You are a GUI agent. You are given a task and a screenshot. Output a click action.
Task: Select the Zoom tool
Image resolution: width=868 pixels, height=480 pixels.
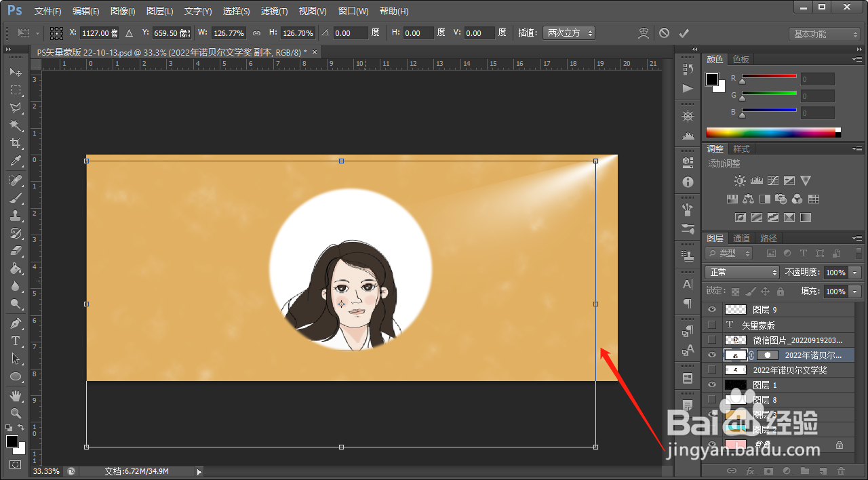tap(16, 413)
